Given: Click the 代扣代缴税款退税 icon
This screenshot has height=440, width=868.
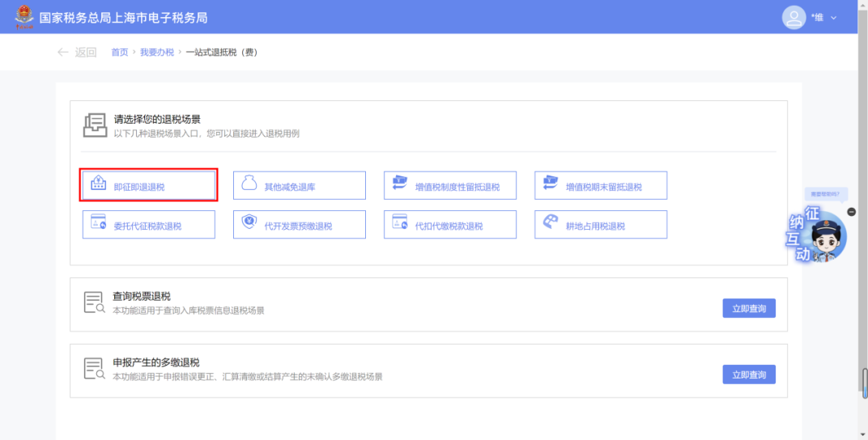Looking at the screenshot, I should [x=399, y=224].
